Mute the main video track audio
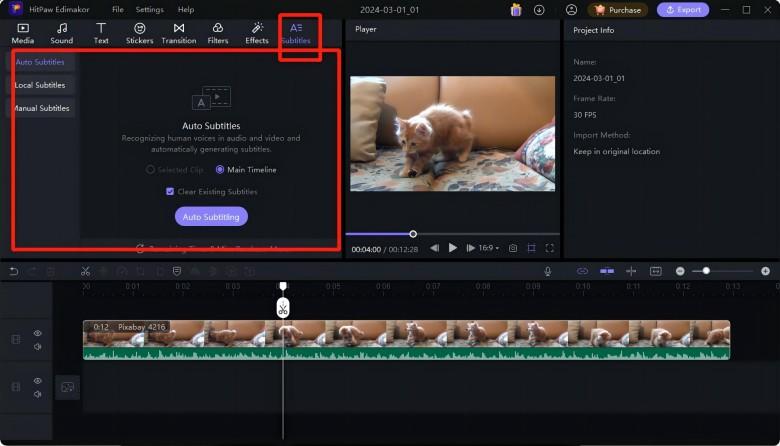Image resolution: width=780 pixels, height=446 pixels. pos(38,347)
